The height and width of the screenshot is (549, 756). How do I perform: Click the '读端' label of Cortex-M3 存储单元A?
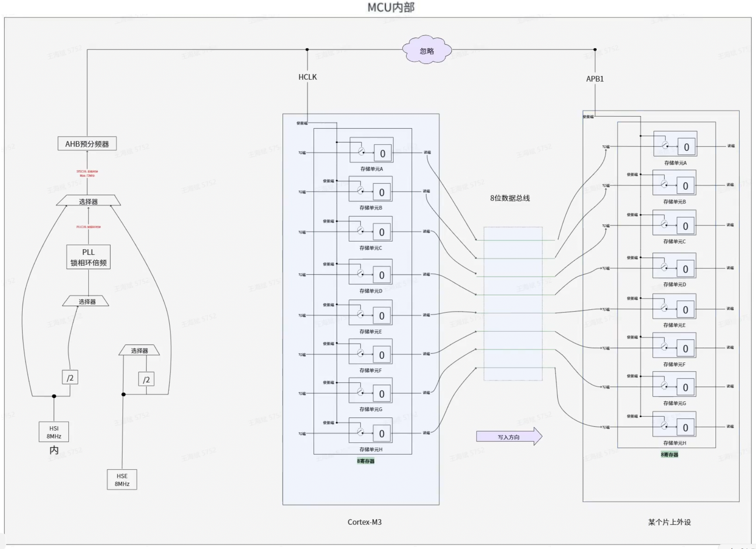tap(427, 152)
